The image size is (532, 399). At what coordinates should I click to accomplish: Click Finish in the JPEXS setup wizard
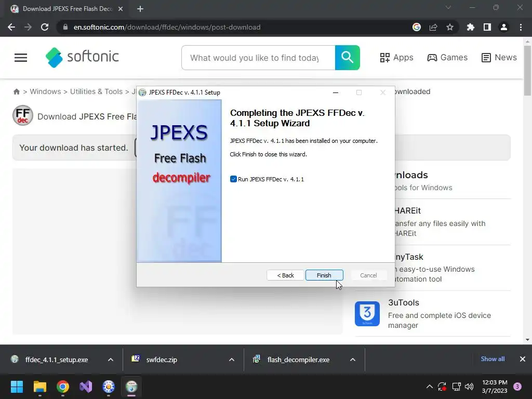(x=324, y=275)
